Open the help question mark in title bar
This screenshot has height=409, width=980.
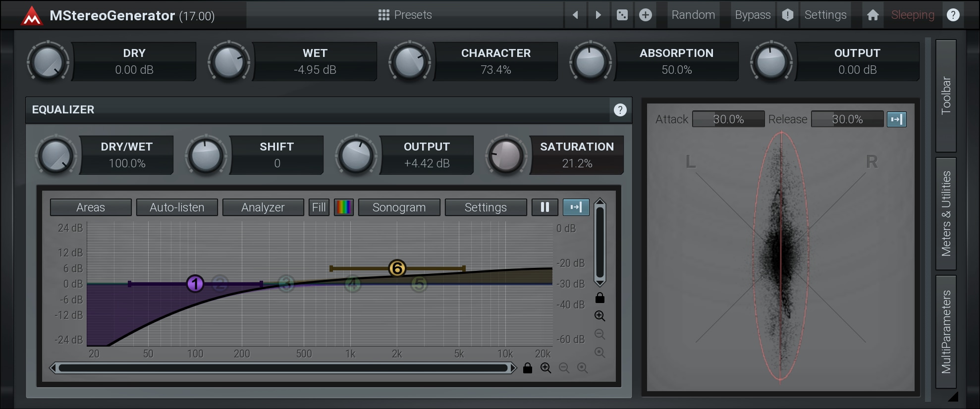click(953, 15)
